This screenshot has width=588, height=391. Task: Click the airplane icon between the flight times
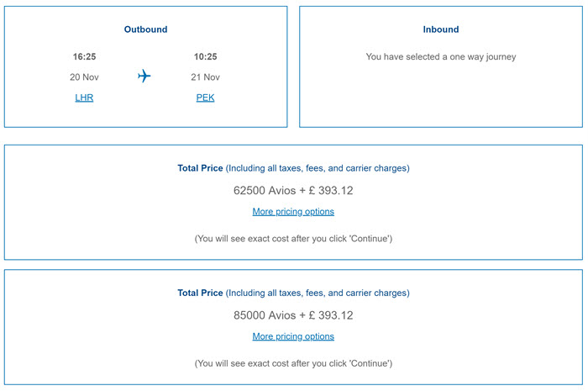pyautogui.click(x=144, y=77)
